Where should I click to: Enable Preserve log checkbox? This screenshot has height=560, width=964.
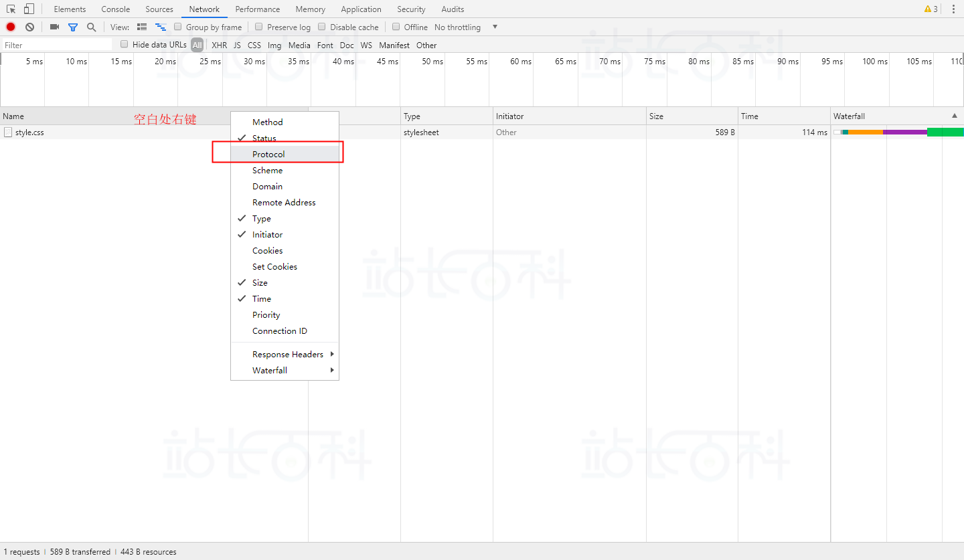coord(259,27)
